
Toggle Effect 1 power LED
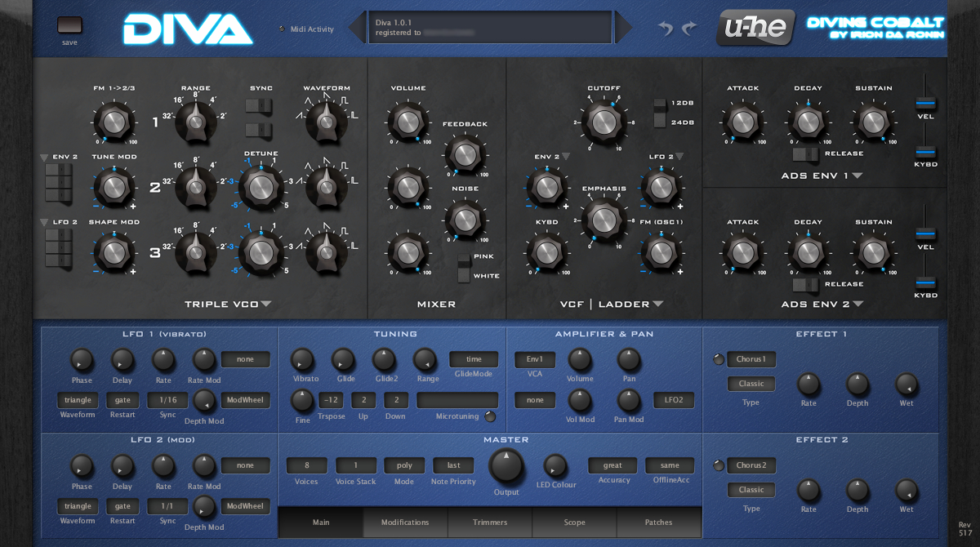[719, 359]
